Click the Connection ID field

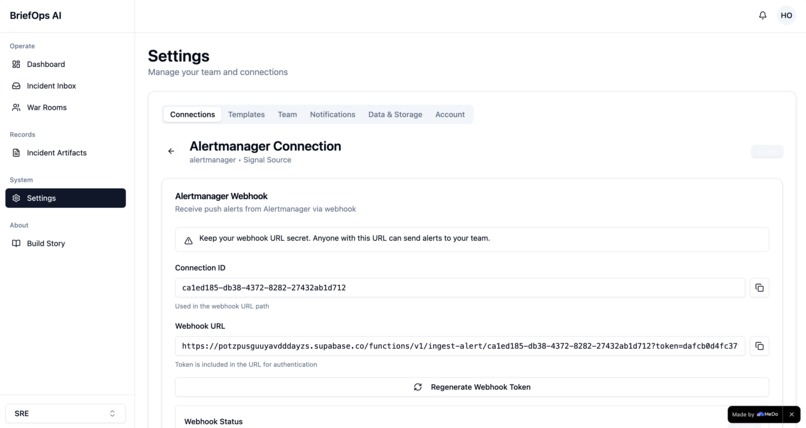click(460, 288)
